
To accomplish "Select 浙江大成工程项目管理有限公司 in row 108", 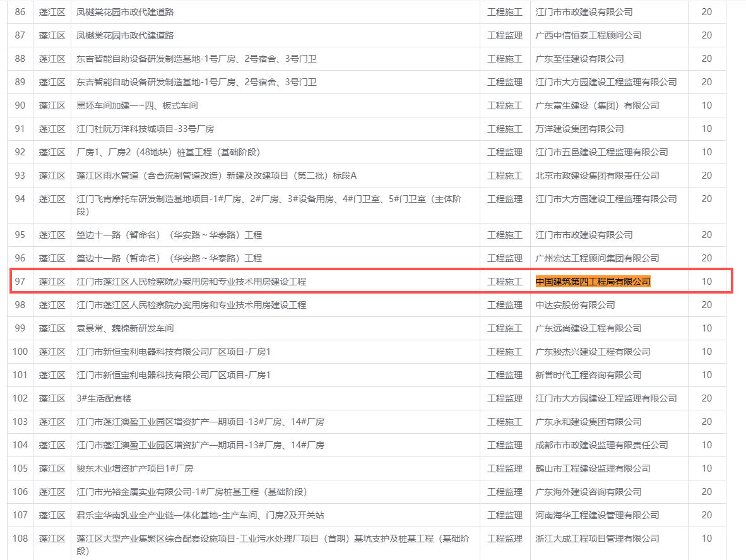I will click(597, 539).
